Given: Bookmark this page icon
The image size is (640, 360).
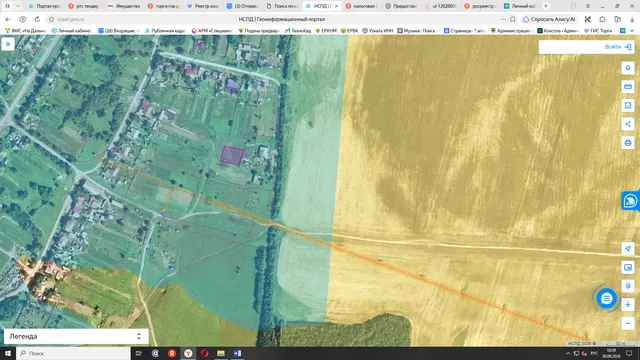Looking at the screenshot, I should [513, 19].
